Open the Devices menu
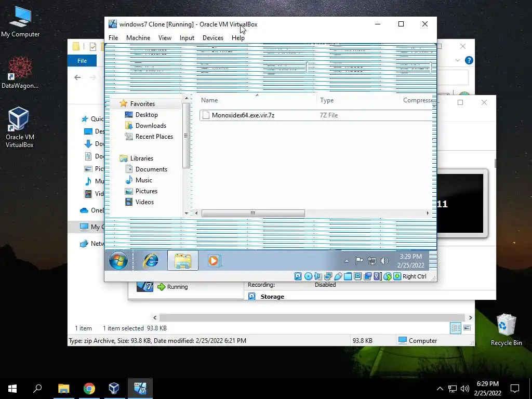The height and width of the screenshot is (399, 532). click(212, 37)
